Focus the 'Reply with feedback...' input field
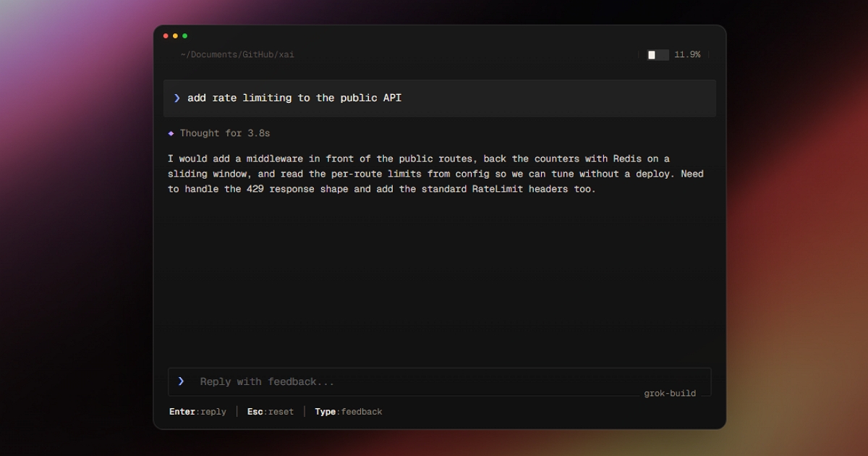 point(439,381)
